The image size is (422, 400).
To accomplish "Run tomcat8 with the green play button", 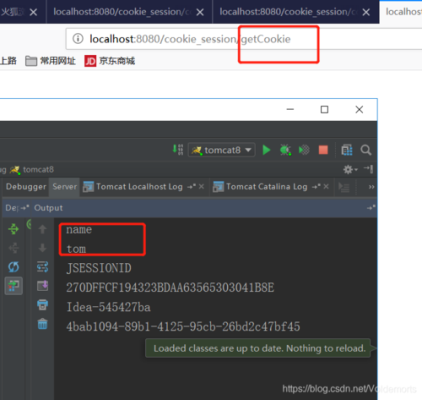I will (x=266, y=150).
